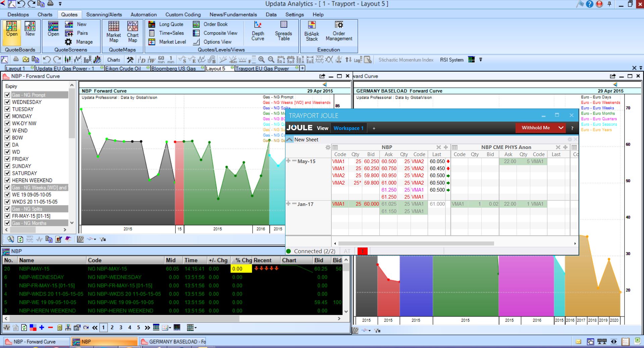
Task: Click red minus icon in NBP quote toolbar
Action: click(50, 328)
